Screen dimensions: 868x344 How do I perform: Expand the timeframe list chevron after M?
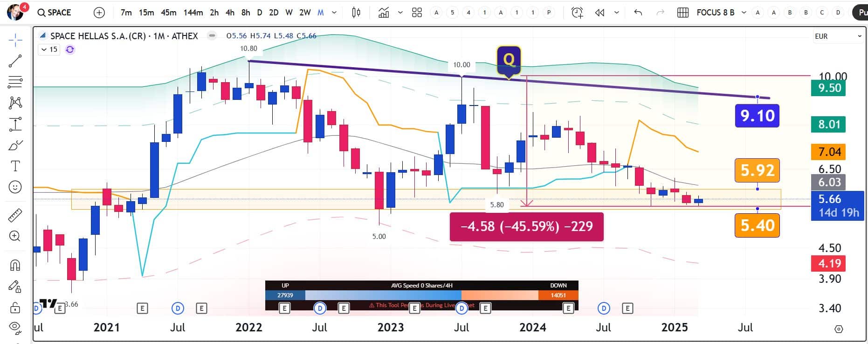(334, 13)
